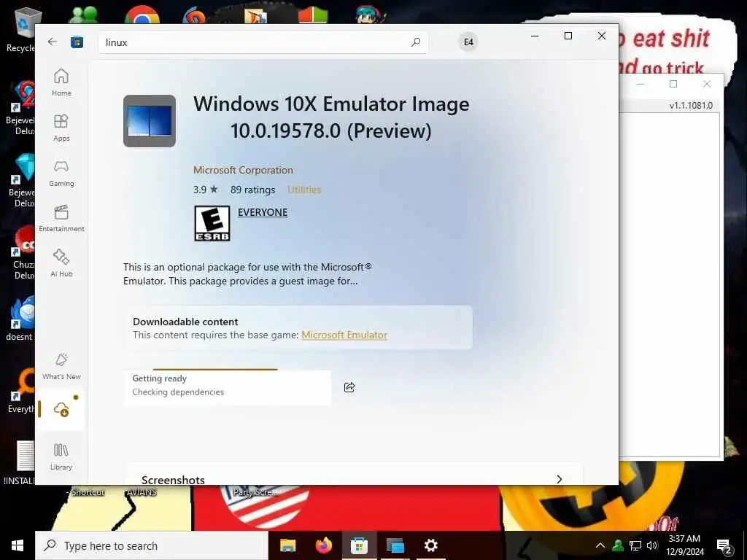Select the Chuzzle Deluxe desktop icon
The width and height of the screenshot is (747, 560).
pos(23,252)
